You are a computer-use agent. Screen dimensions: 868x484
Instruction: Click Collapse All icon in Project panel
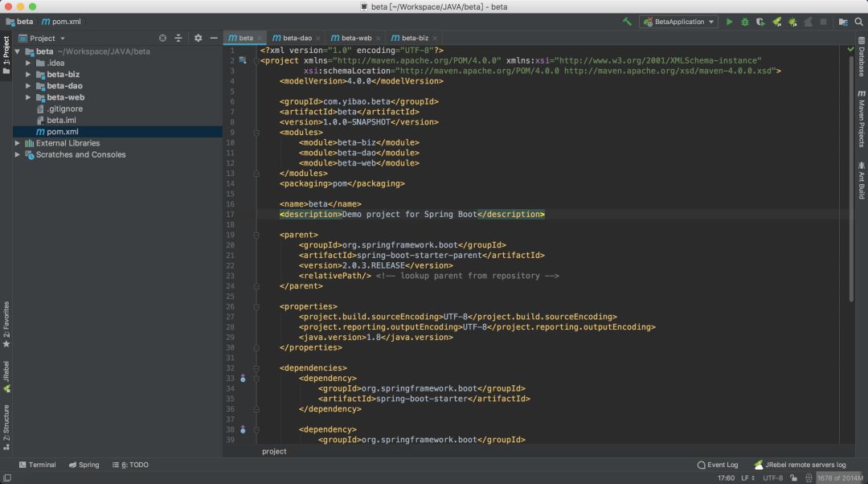(x=180, y=38)
